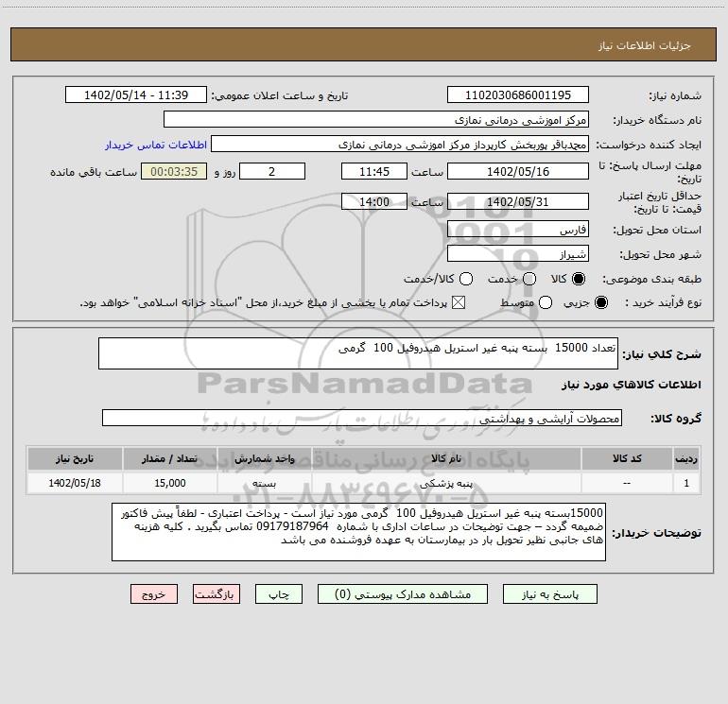Click the 1402/05/18 need date cell
Screen dimensions: 728x704
tap(75, 483)
